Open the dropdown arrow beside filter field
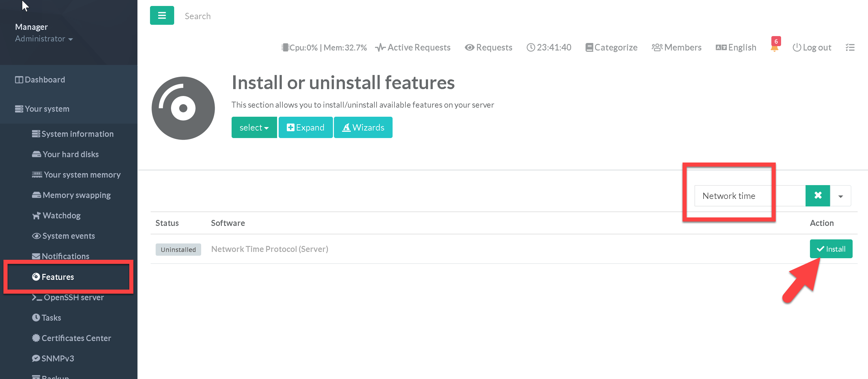 coord(840,196)
